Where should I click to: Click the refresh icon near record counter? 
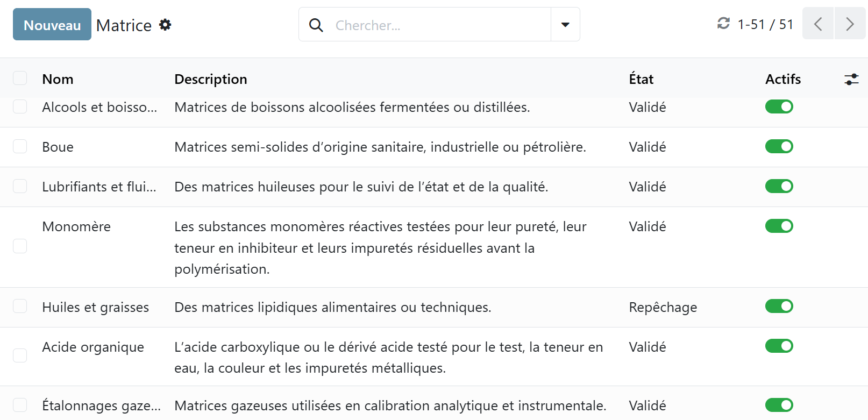tap(723, 24)
